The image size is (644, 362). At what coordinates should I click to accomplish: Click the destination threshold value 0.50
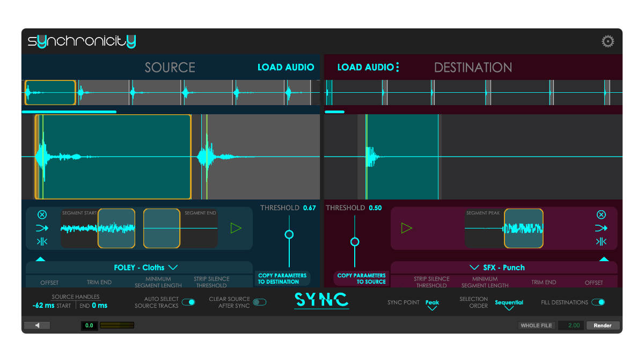[375, 208]
